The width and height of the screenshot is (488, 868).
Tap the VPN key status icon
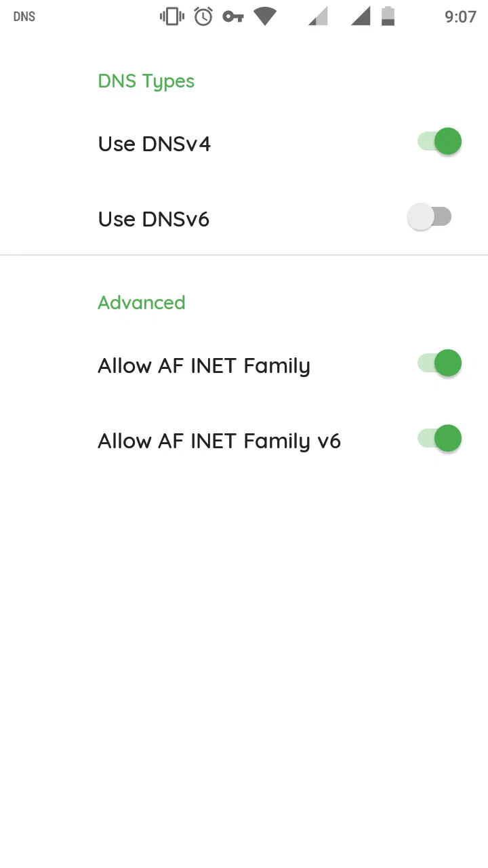click(232, 16)
